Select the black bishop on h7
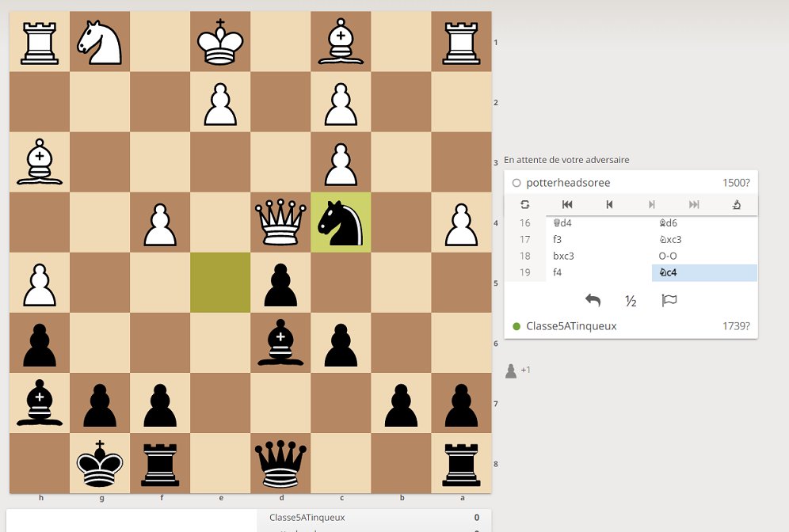Viewport: 789px width, 532px height. (40, 403)
